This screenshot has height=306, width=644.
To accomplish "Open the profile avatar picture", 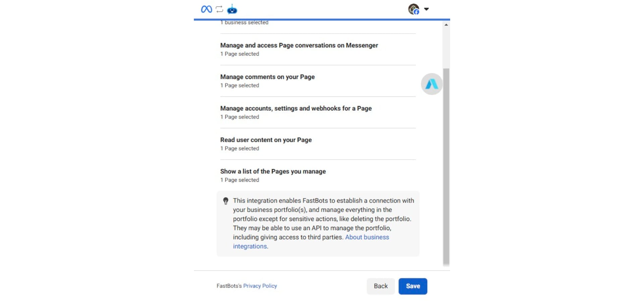I will (x=414, y=9).
